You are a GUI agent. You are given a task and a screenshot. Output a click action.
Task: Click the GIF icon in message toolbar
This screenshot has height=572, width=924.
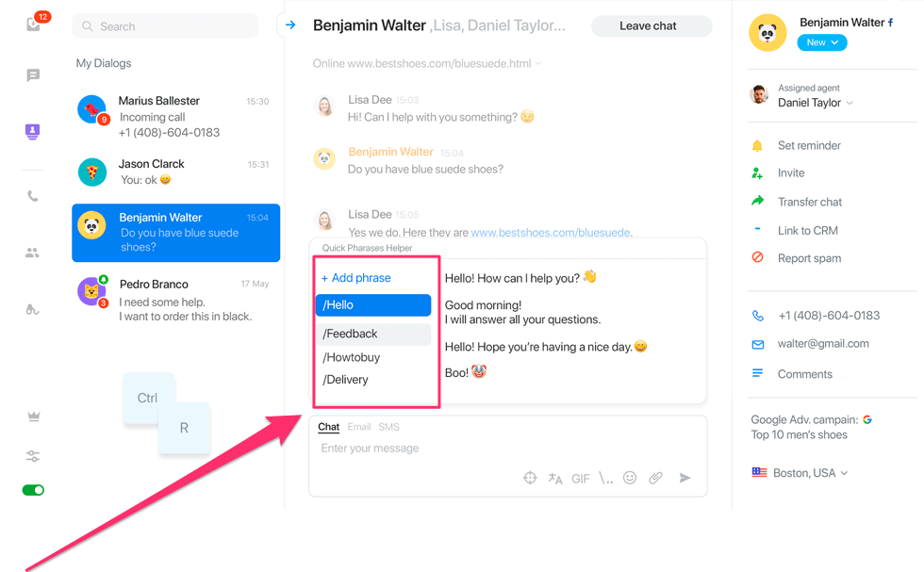(x=580, y=479)
